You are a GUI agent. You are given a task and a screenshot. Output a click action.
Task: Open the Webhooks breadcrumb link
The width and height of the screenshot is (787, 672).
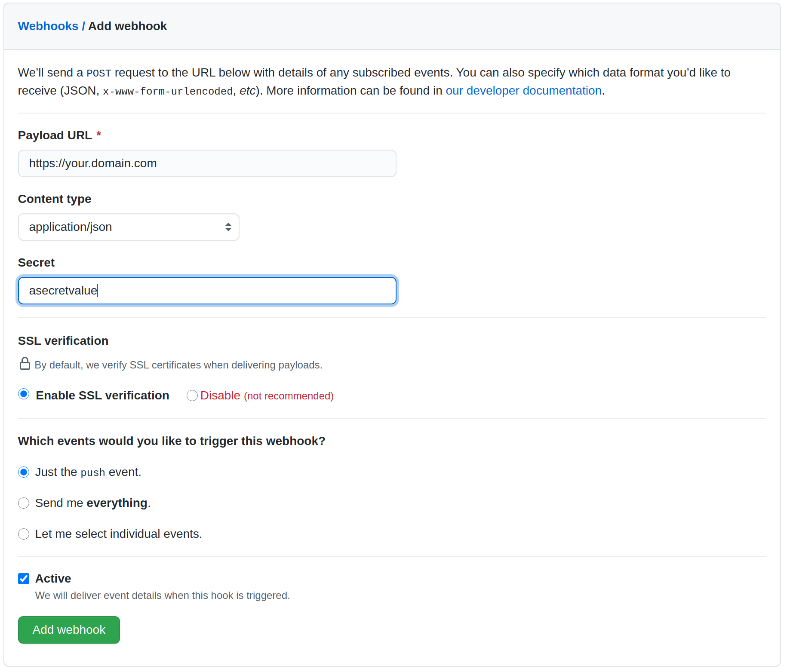tap(48, 26)
